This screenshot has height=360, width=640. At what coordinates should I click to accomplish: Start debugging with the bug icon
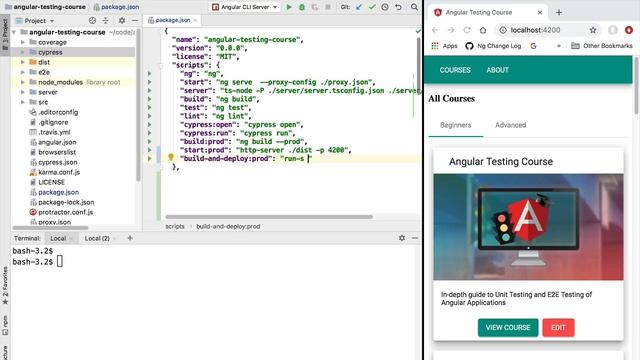click(302, 7)
